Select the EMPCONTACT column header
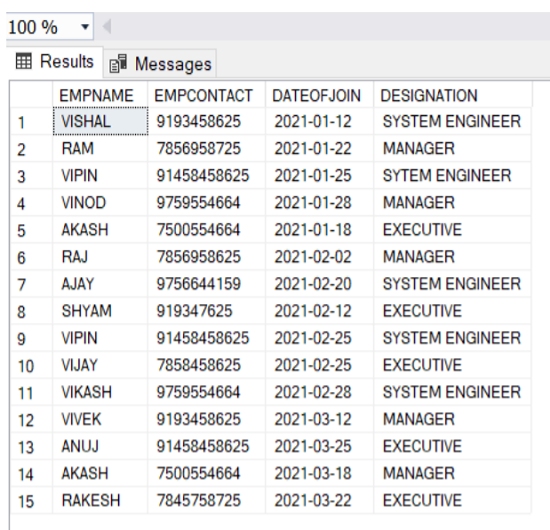The height and width of the screenshot is (530, 550). (x=207, y=95)
